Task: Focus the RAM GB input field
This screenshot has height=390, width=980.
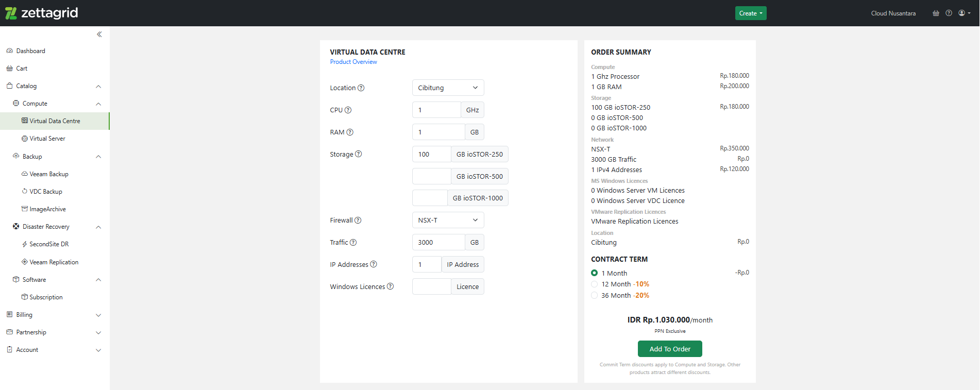Action: click(x=438, y=132)
